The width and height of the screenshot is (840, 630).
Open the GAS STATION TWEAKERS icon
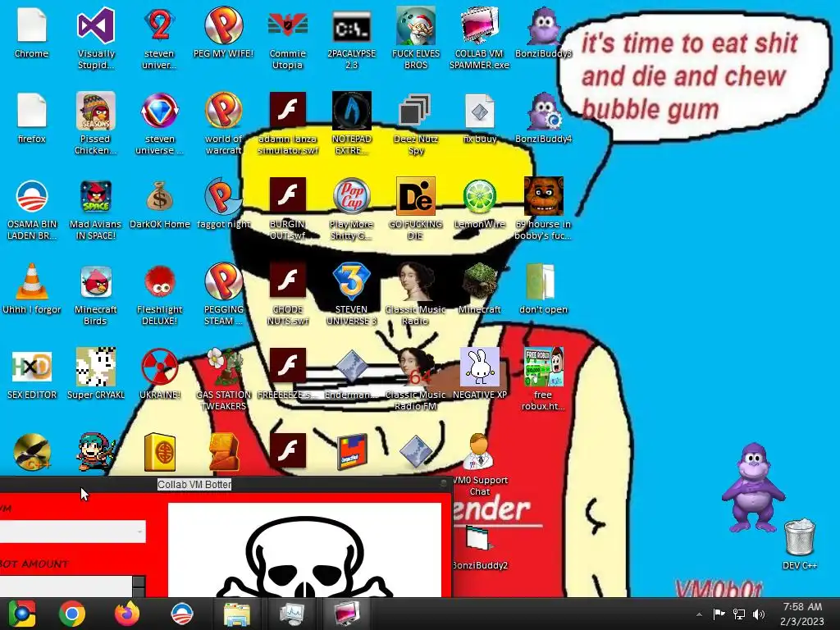223,379
